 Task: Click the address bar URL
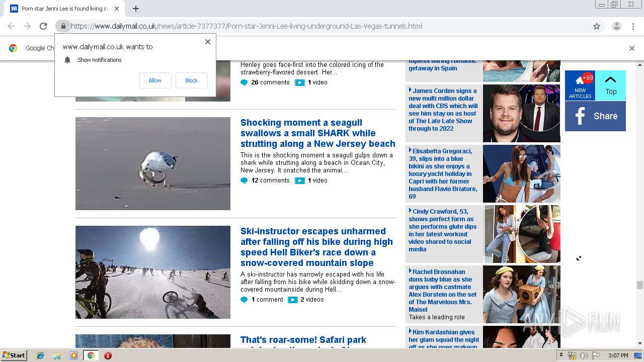point(247,26)
